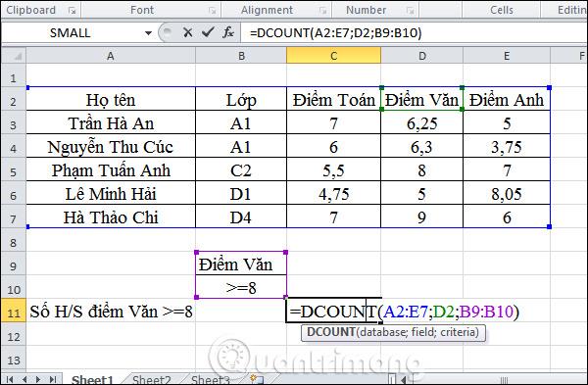Screen dimensions: 588x385
Task: Select Anh score cell '3,75'
Action: click(x=507, y=146)
